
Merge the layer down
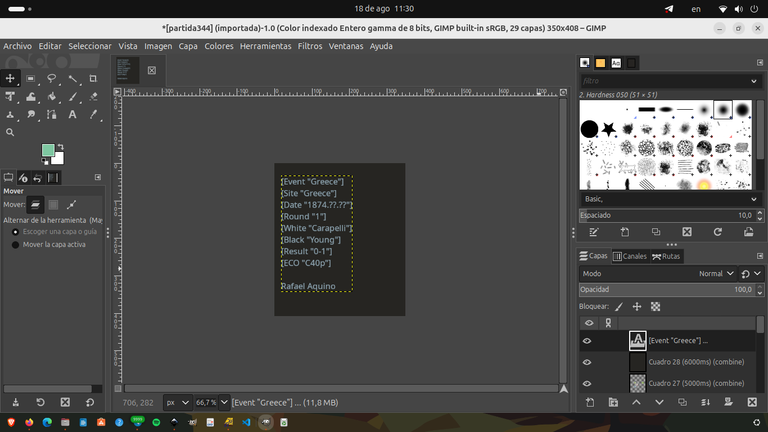click(705, 403)
